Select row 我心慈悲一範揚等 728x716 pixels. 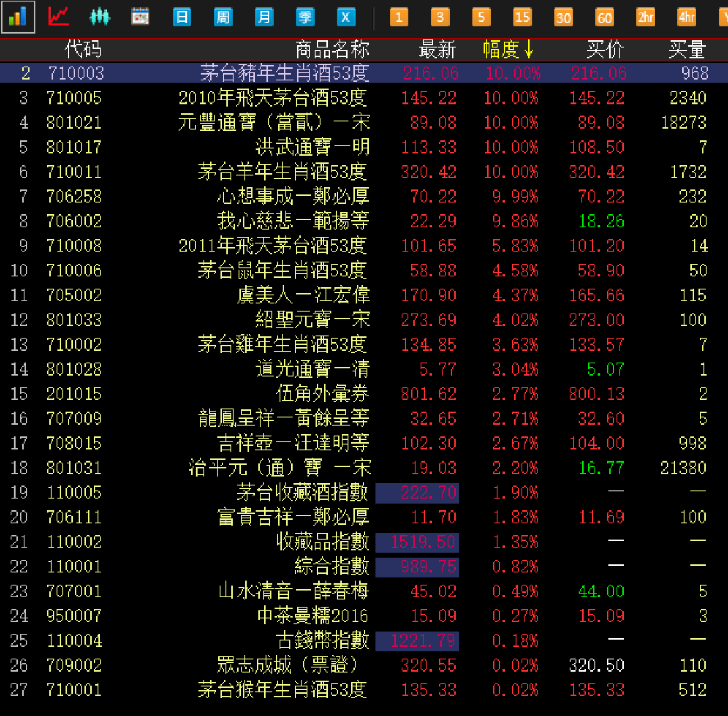pyautogui.click(x=364, y=221)
